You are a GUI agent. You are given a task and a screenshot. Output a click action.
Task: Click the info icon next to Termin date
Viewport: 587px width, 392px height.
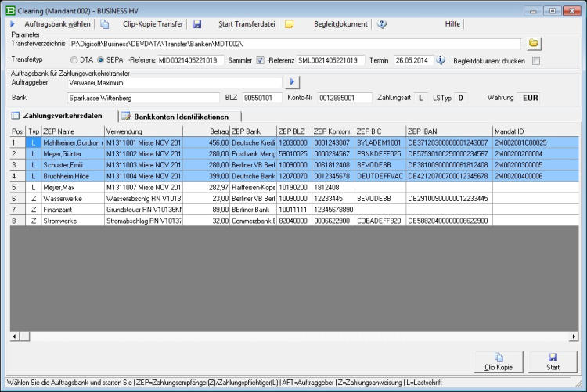[441, 60]
